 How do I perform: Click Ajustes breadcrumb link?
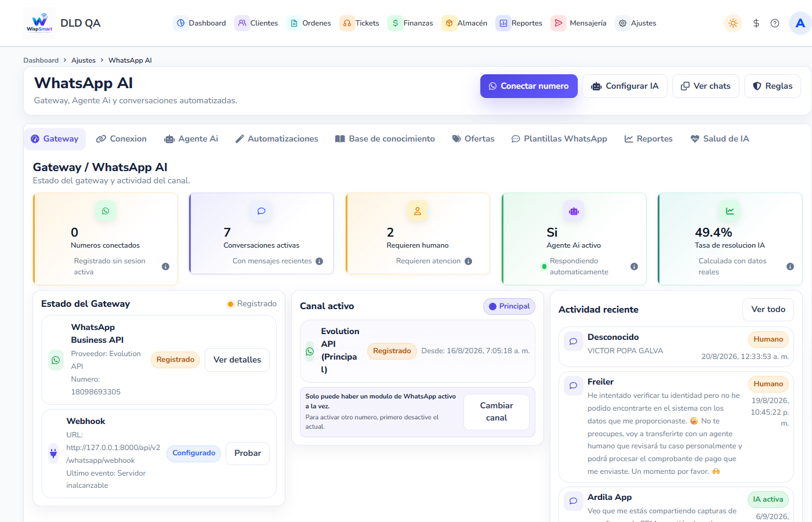(84, 60)
